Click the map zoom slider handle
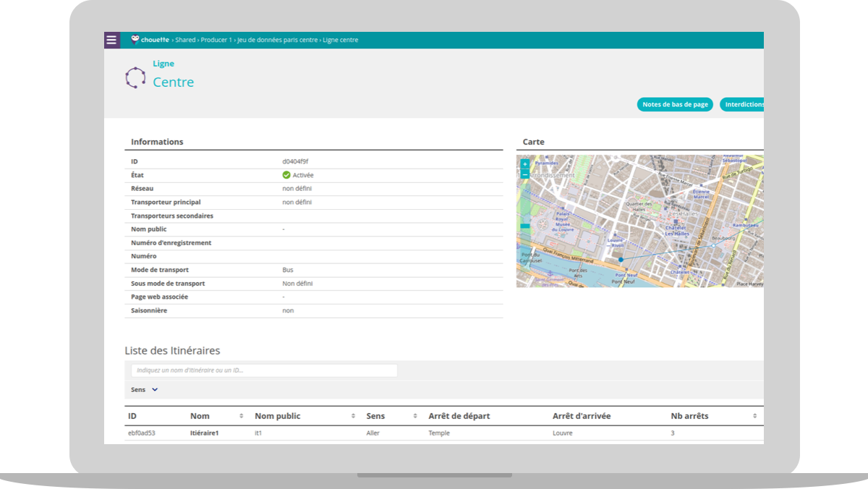This screenshot has width=868, height=489. tap(525, 226)
